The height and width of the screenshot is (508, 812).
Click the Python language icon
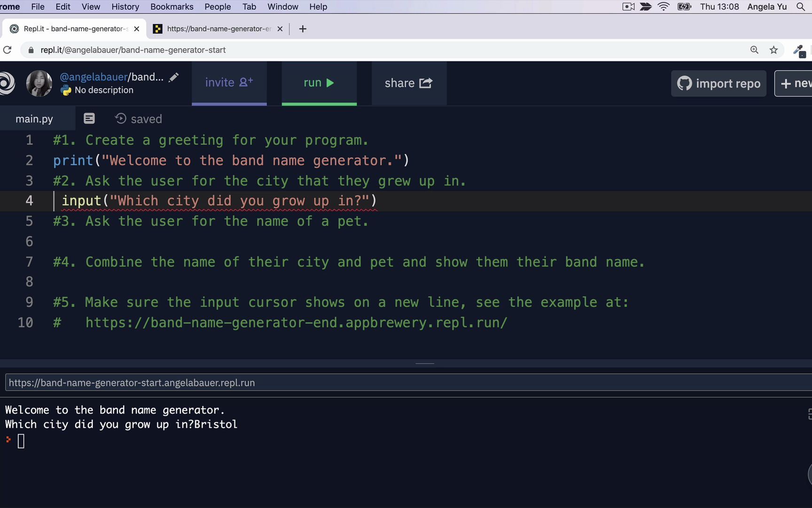[66, 90]
